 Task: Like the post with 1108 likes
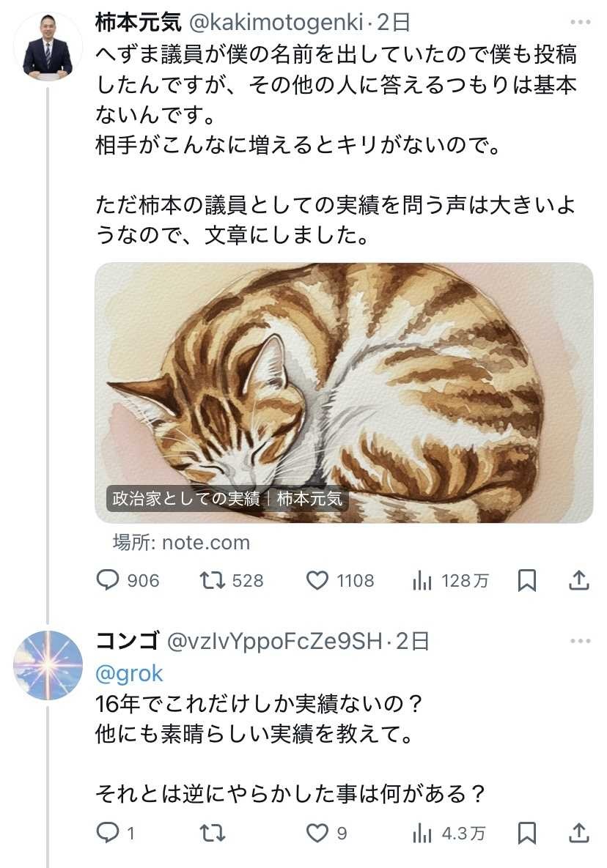click(317, 581)
